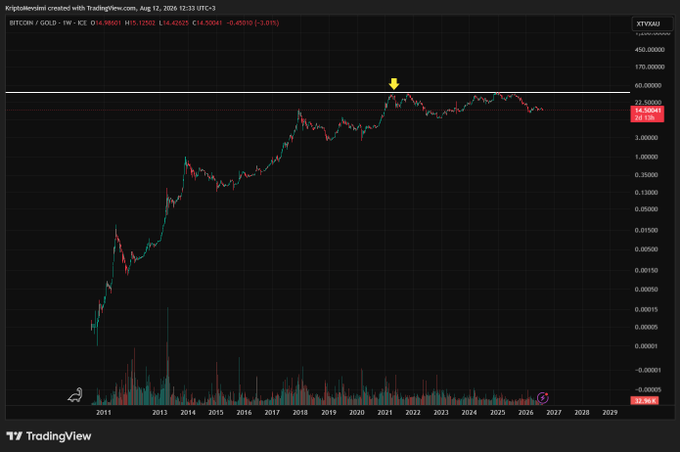
Task: Click the change value −0.45010 (−3.01%)
Action: click(253, 23)
